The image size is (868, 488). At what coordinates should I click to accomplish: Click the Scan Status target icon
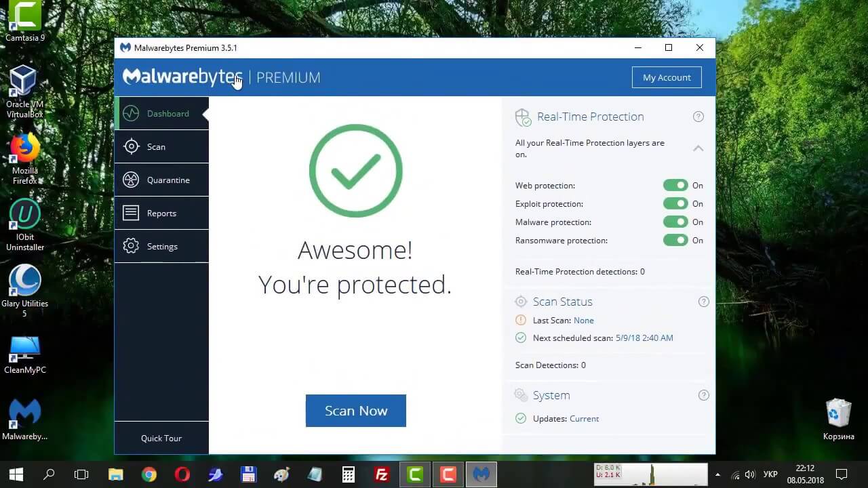click(x=521, y=302)
